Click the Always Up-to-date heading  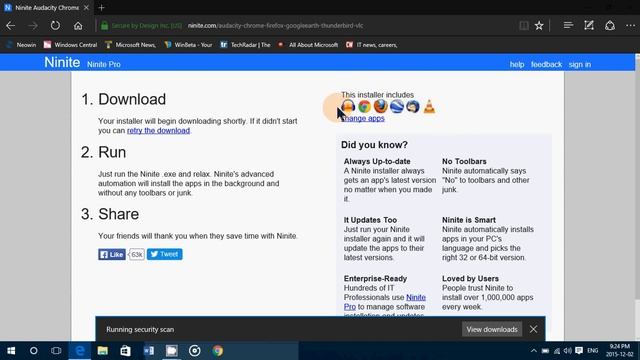[377, 162]
